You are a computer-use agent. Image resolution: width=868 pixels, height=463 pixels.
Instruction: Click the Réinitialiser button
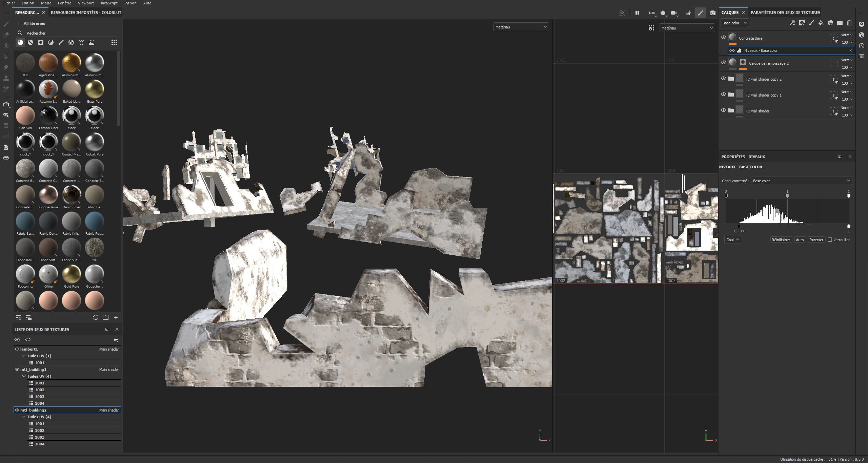click(781, 240)
